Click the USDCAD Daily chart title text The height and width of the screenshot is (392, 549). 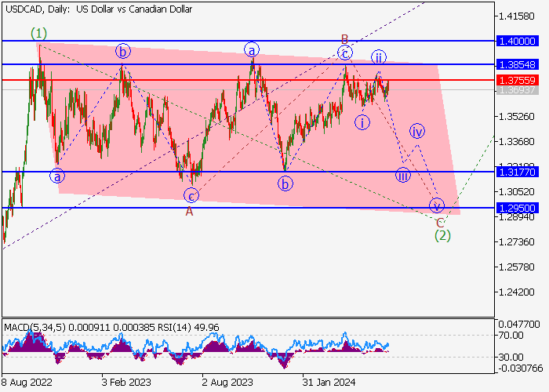(99, 9)
